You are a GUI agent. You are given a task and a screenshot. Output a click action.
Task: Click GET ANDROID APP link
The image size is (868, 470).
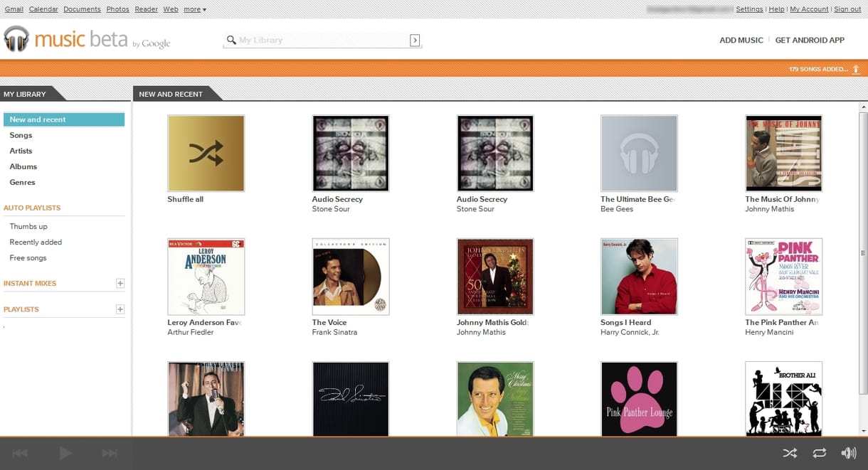point(810,41)
